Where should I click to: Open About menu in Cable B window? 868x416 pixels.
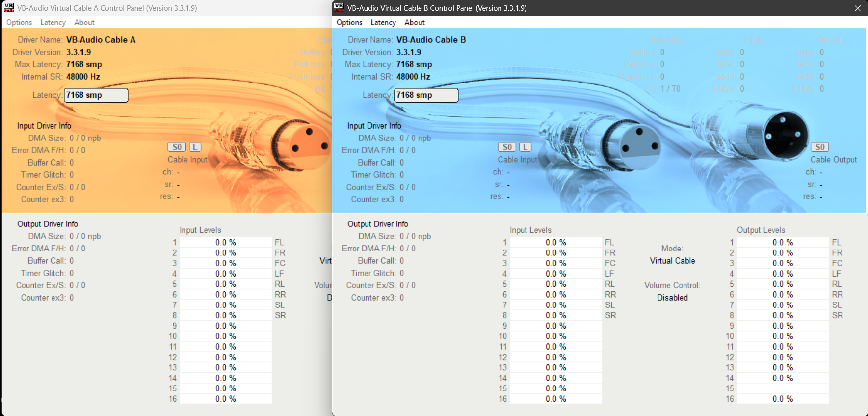(x=415, y=22)
